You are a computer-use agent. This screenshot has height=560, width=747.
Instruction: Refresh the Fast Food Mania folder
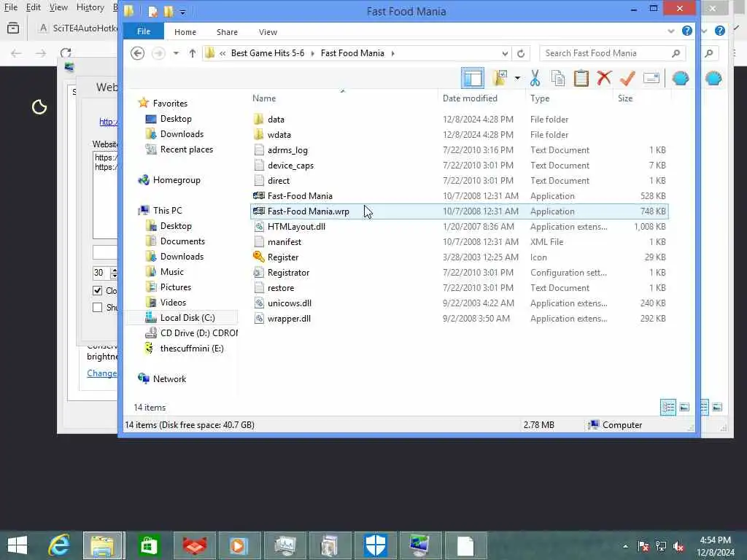(521, 53)
